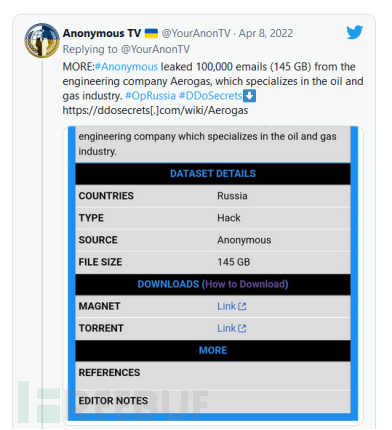Open the Replying to @YourAnonTV mention
The width and height of the screenshot is (392, 430).
pos(155,49)
